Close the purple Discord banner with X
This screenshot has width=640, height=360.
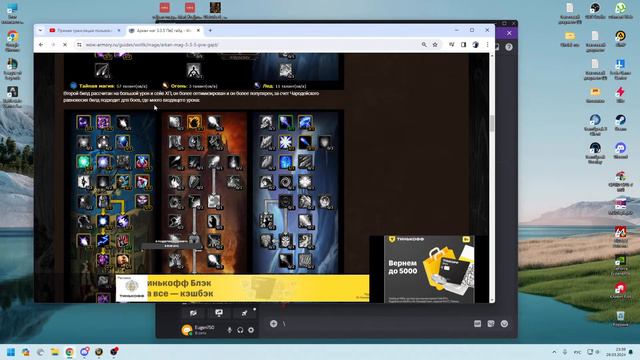(x=509, y=33)
